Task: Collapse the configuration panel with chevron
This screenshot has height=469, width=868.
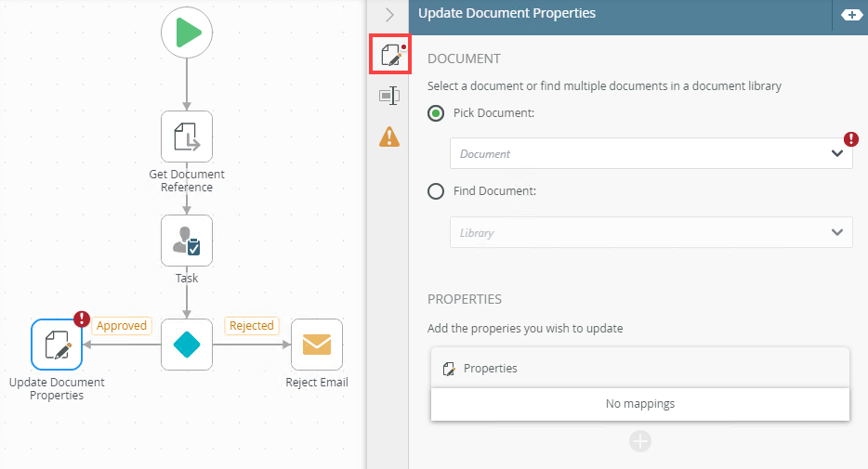Action: [390, 15]
